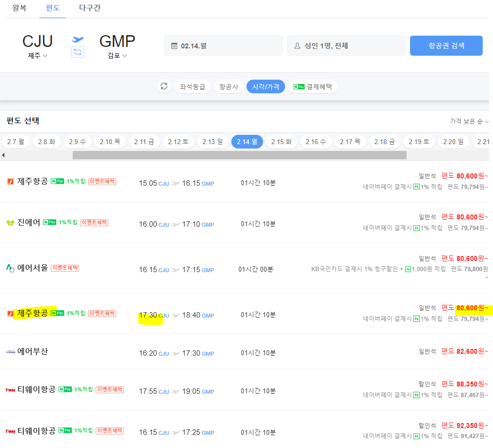Open the 항공사 filter

coord(228,87)
